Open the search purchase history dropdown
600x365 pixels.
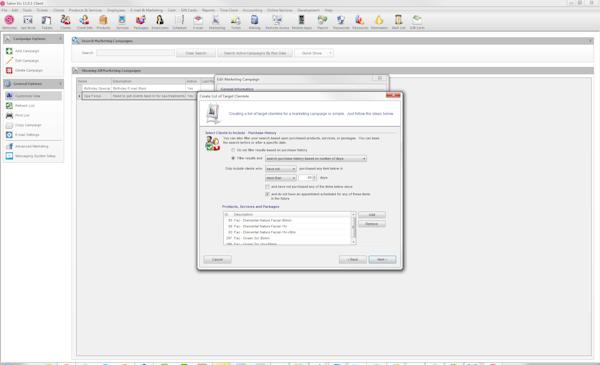(x=316, y=158)
